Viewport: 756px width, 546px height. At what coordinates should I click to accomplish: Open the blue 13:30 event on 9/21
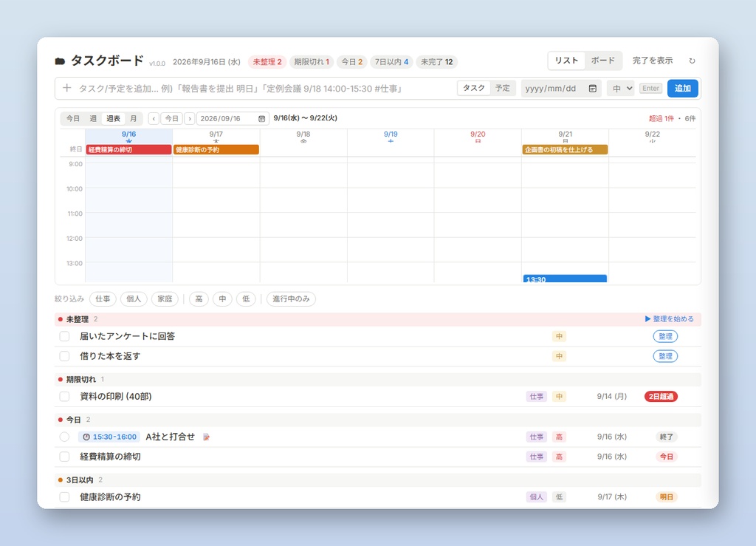pyautogui.click(x=565, y=279)
